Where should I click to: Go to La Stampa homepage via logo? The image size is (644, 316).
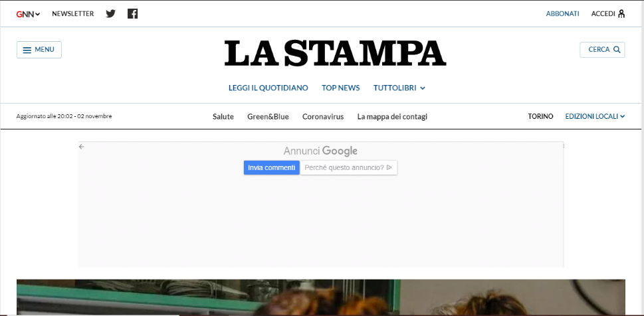335,53
